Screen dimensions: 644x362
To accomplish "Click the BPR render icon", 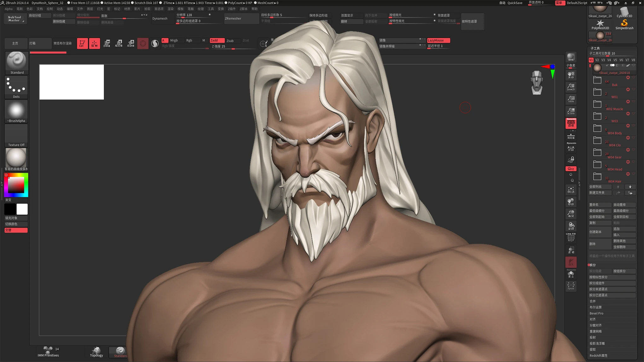I will [x=571, y=58].
